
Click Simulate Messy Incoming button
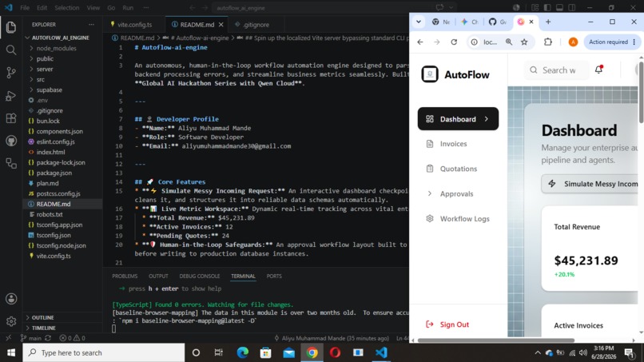[590, 184]
